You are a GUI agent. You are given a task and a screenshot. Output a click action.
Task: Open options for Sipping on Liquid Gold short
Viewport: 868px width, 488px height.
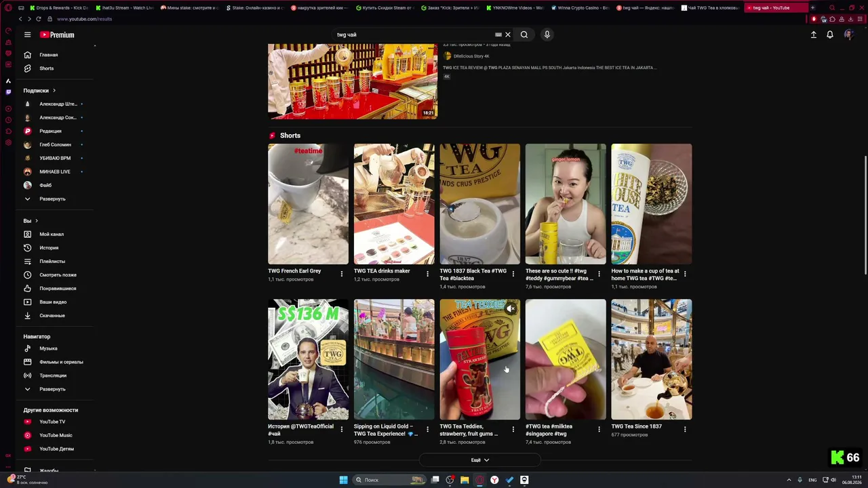click(x=427, y=429)
